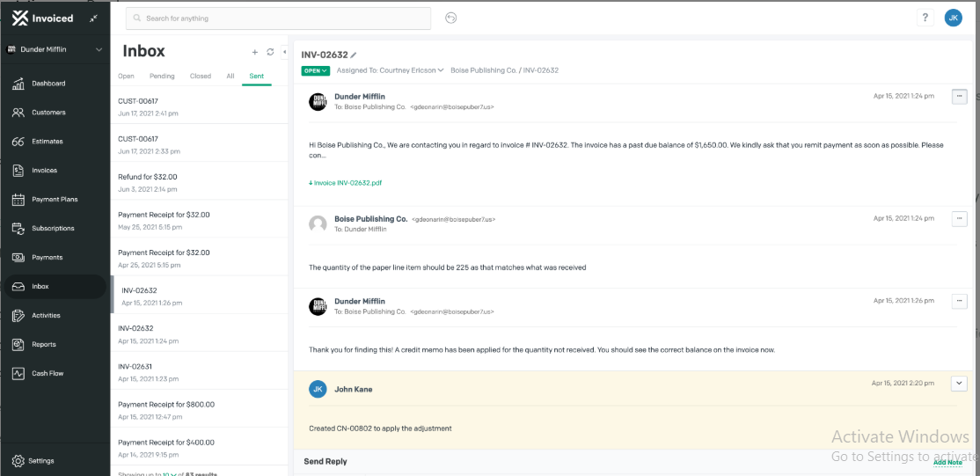Open the Payment Plans calendar icon
Viewport: 980px width, 476px height.
pyautogui.click(x=18, y=200)
